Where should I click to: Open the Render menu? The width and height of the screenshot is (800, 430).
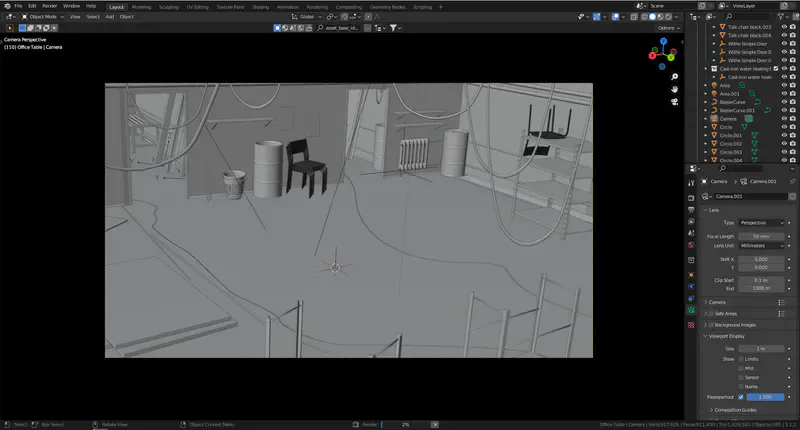(x=49, y=6)
